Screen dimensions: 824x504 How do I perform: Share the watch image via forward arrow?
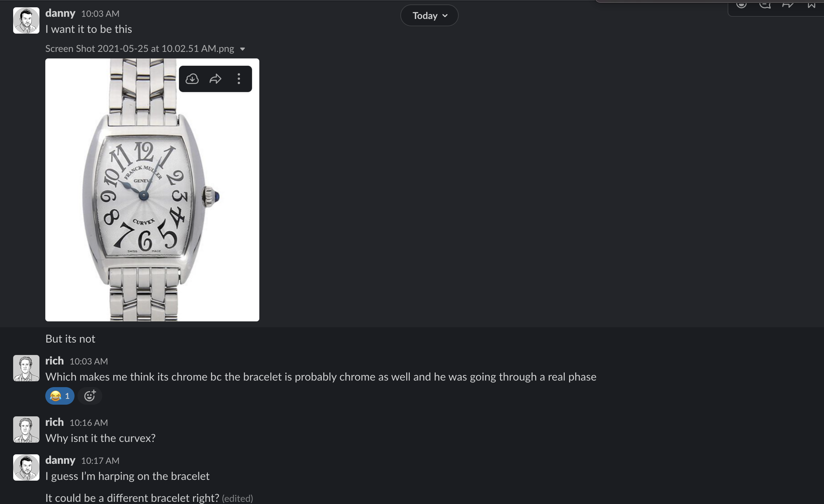(215, 79)
